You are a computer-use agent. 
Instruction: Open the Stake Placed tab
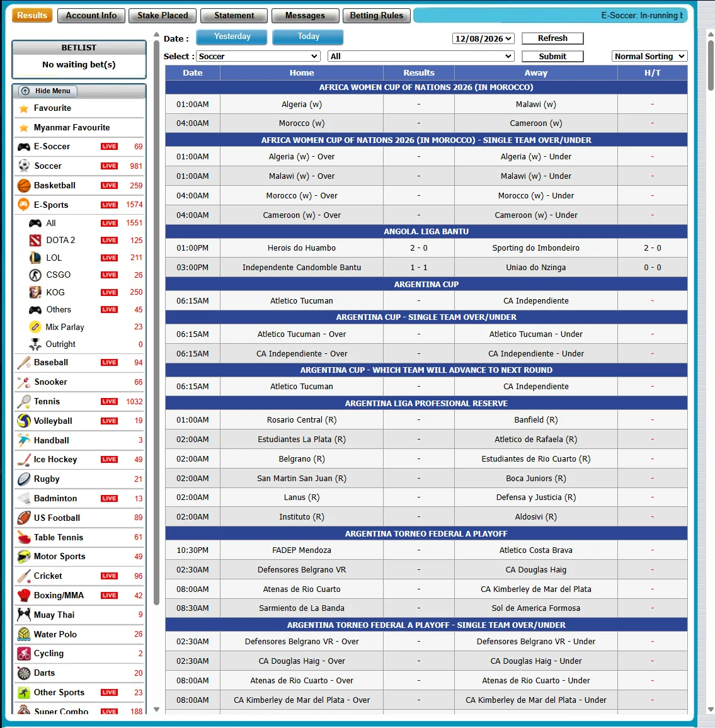pyautogui.click(x=163, y=15)
